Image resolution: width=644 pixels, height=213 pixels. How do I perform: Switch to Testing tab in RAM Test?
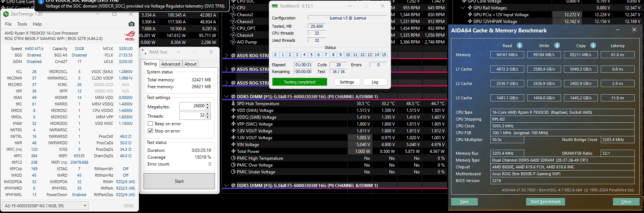pyautogui.click(x=150, y=64)
